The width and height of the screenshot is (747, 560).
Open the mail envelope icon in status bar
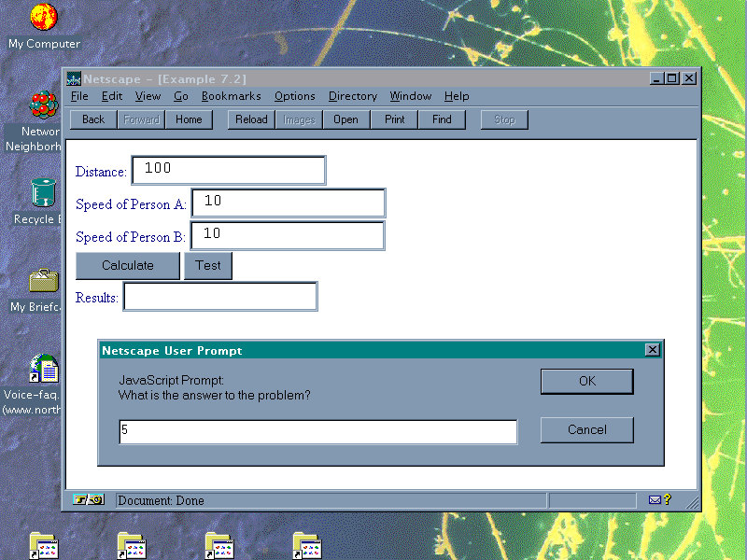click(656, 500)
